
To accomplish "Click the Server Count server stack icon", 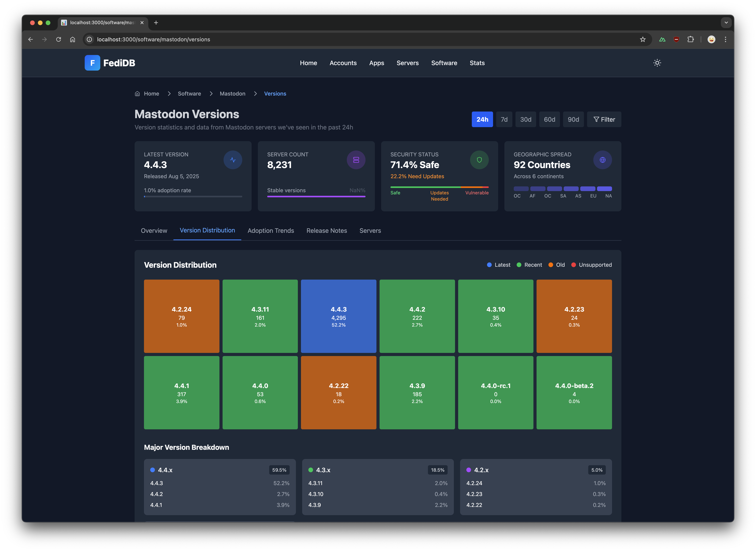I will tap(356, 160).
